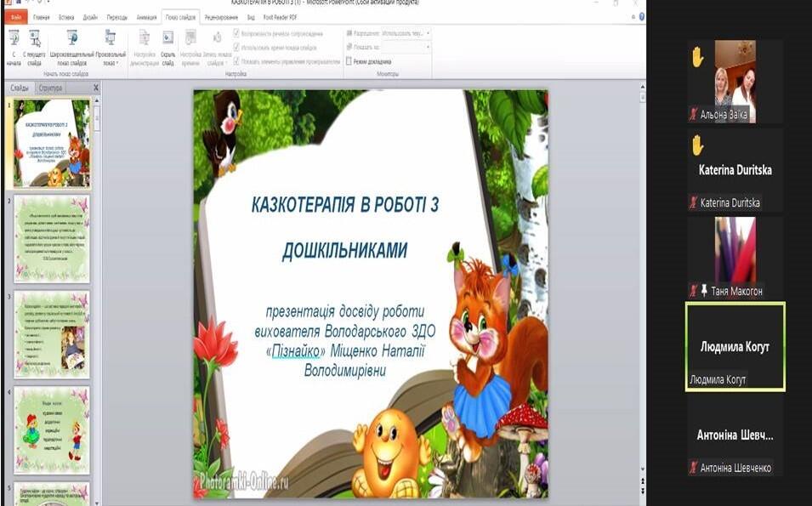Image resolution: width=812 pixels, height=506 pixels.
Task: Click Hide Slide (Скрыть слайд) icon
Action: 168,38
